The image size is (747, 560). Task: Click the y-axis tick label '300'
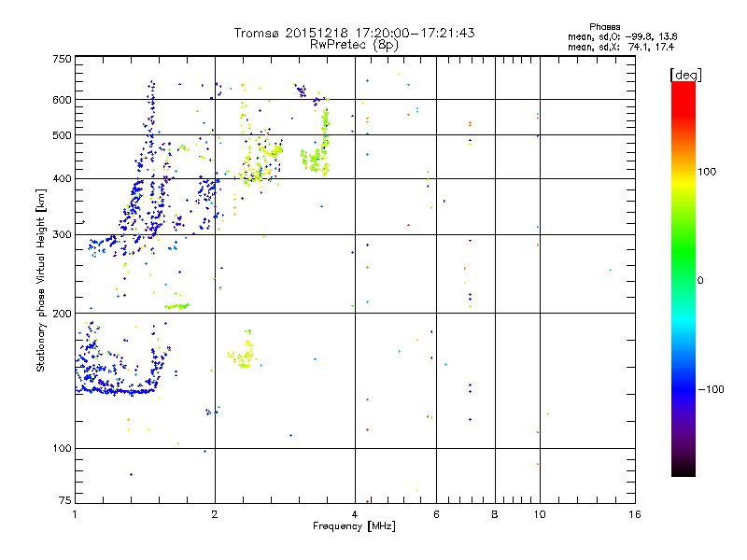click(x=63, y=235)
